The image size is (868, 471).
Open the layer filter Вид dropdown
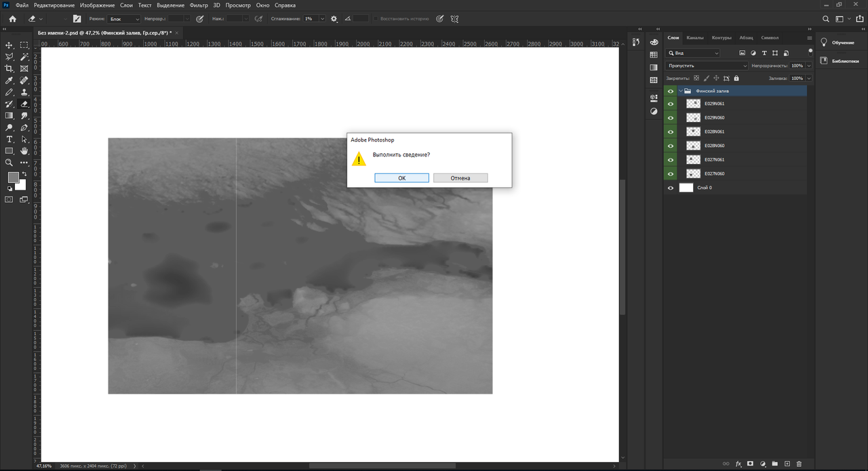tap(693, 52)
